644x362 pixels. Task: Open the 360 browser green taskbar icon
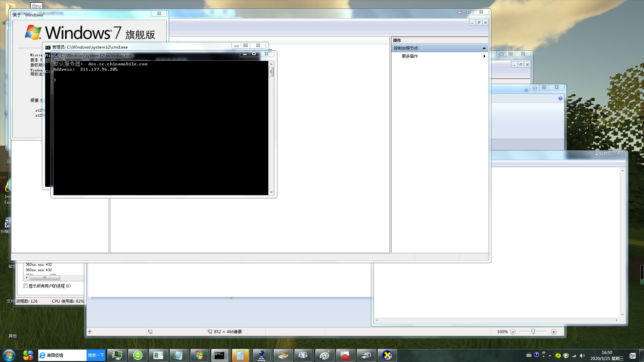pos(138,355)
